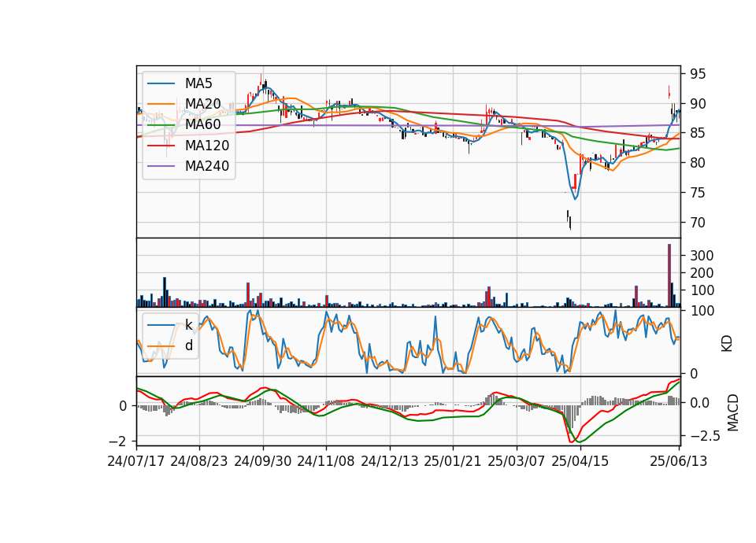Screen dimensions: 756x543
Task: Click the orange MA20 legend line sample
Action: tap(161, 104)
